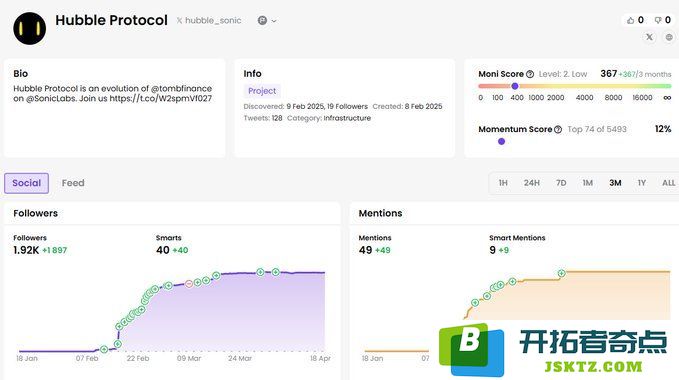Select the 3M time range
Viewport: 679px width, 380px height.
615,183
